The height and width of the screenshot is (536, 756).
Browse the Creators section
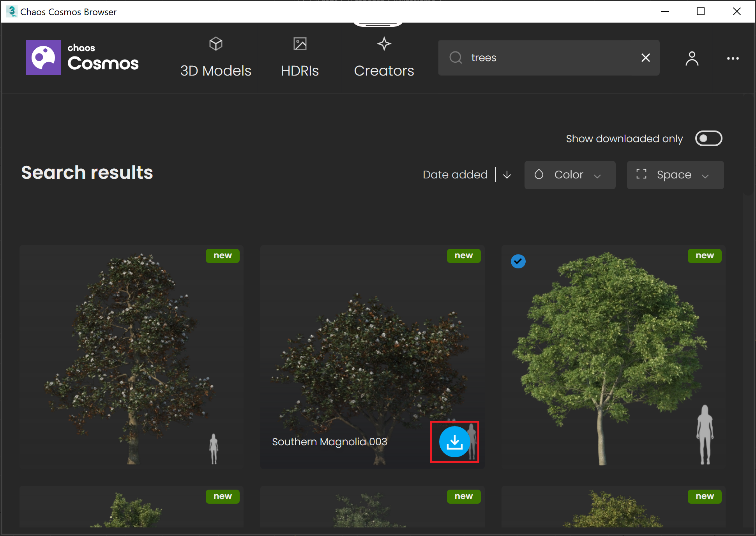tap(383, 57)
